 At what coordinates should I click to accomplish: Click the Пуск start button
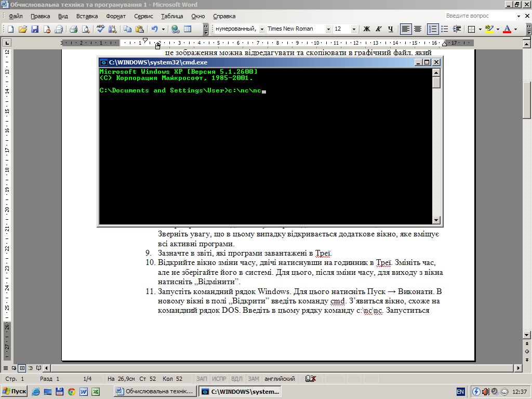(14, 391)
